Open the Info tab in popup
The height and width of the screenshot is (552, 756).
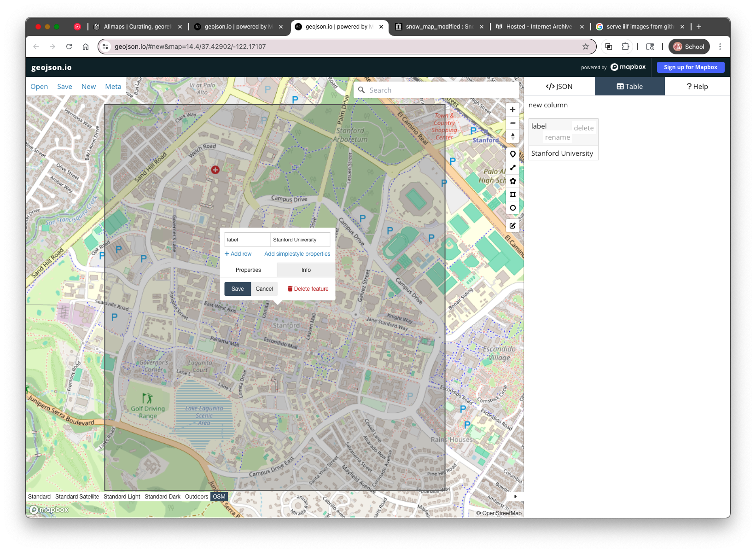pos(306,270)
